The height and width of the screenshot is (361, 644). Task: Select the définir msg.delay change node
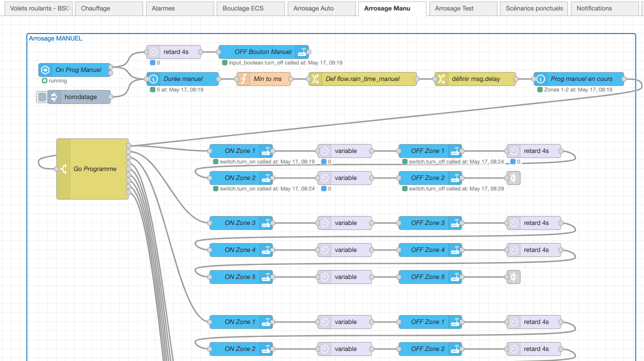click(x=475, y=79)
